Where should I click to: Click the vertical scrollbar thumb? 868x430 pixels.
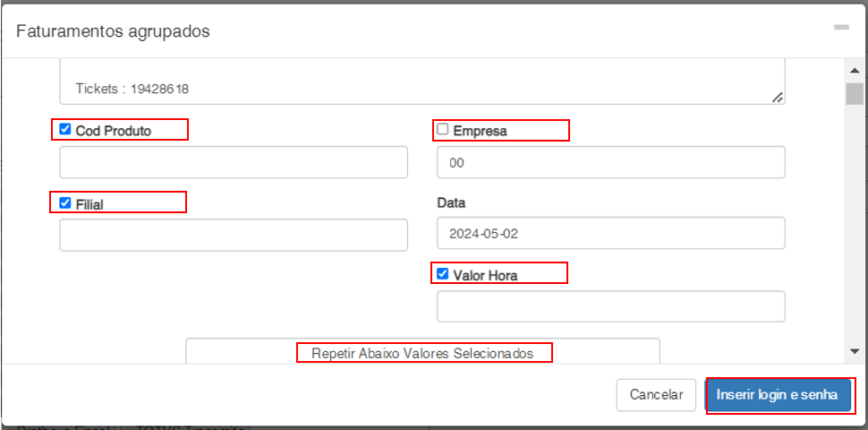[855, 93]
